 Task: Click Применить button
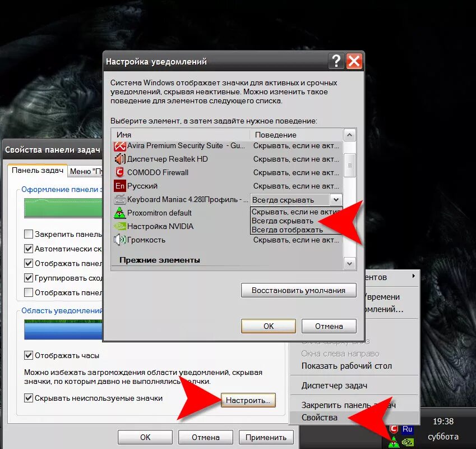266,437
